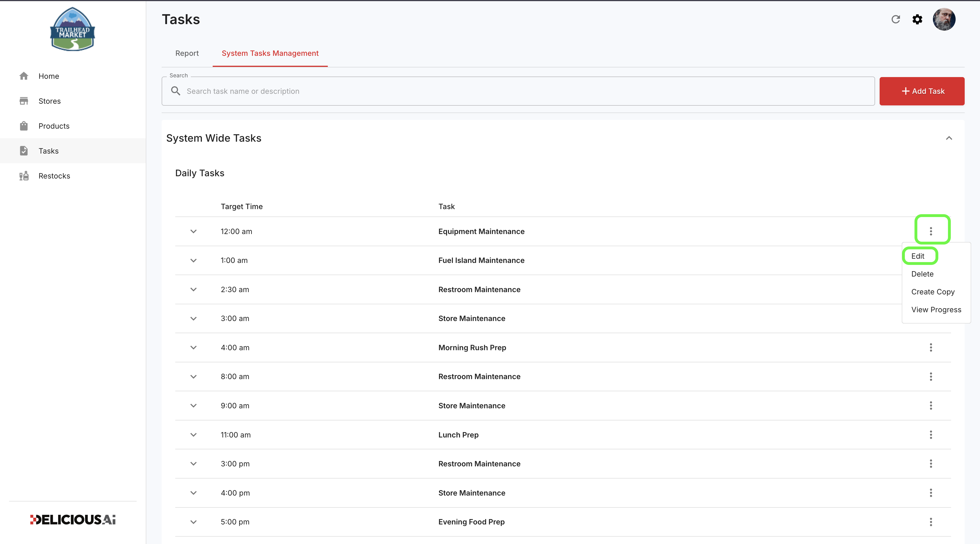This screenshot has width=980, height=544.
Task: Switch to the Report tab
Action: pos(187,53)
